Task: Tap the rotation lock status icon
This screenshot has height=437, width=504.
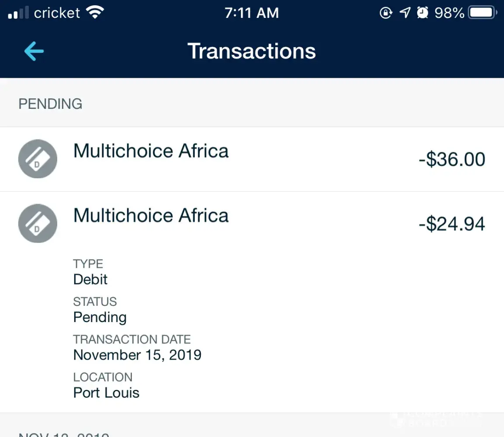Action: point(386,13)
